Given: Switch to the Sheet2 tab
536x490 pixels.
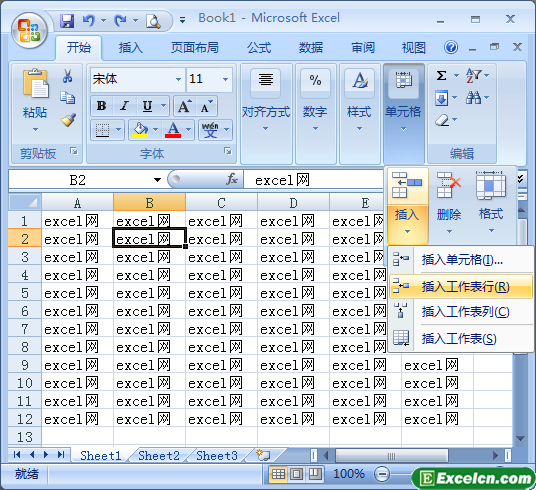Looking at the screenshot, I should [159, 455].
